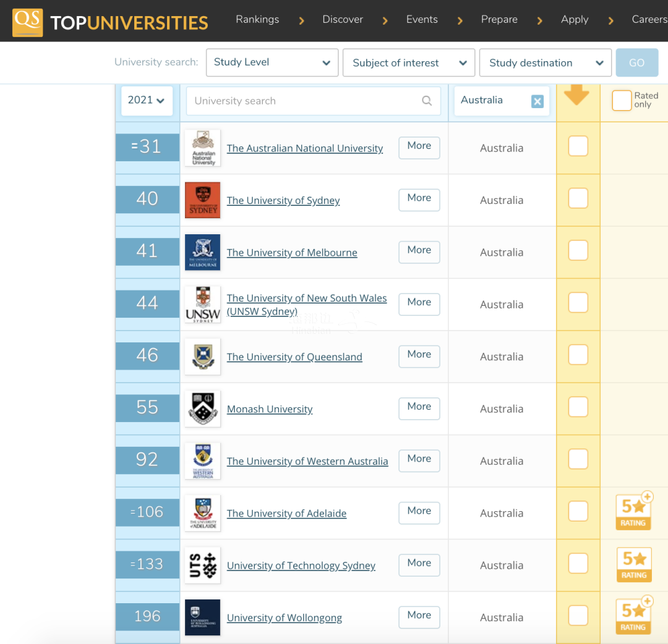Click the Australia location filter field

(502, 101)
